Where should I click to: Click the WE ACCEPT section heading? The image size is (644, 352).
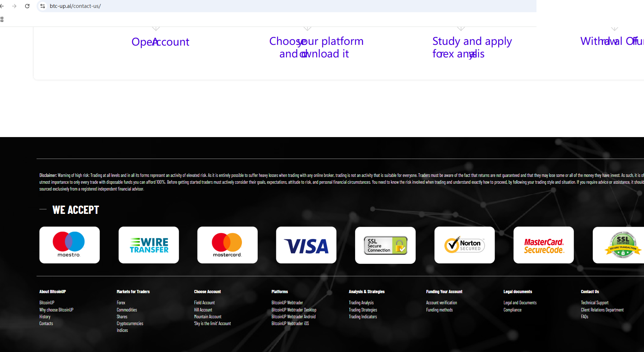(76, 210)
